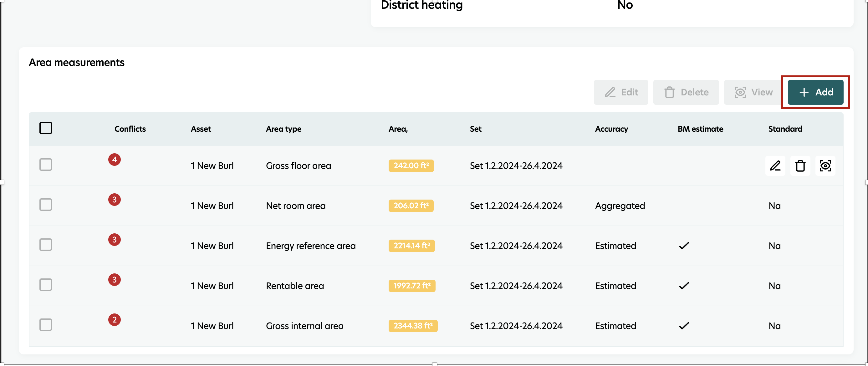
Task: Click Estimated accuracy in Gross internal area row
Action: (x=615, y=326)
